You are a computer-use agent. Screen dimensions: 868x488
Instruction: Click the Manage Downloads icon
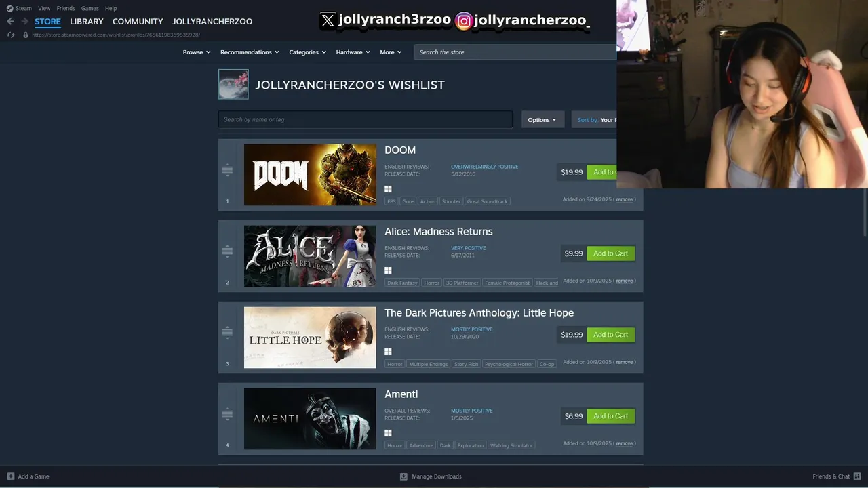[x=403, y=476]
